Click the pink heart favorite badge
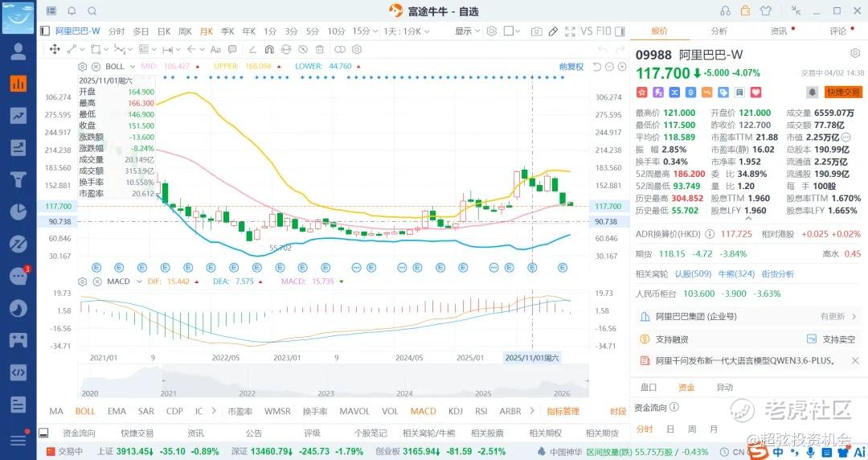This screenshot has width=868, height=460. point(755,92)
